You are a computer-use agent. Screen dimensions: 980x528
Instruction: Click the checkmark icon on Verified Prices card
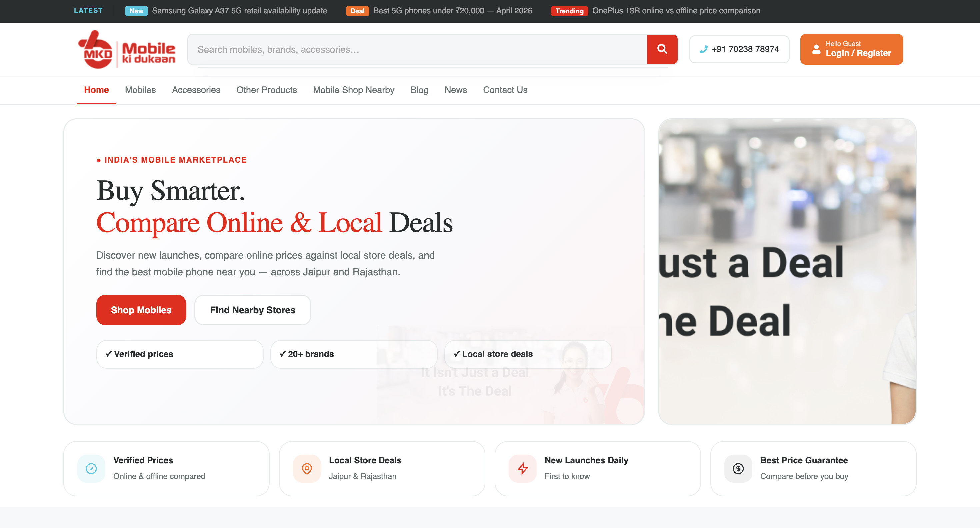click(x=91, y=468)
